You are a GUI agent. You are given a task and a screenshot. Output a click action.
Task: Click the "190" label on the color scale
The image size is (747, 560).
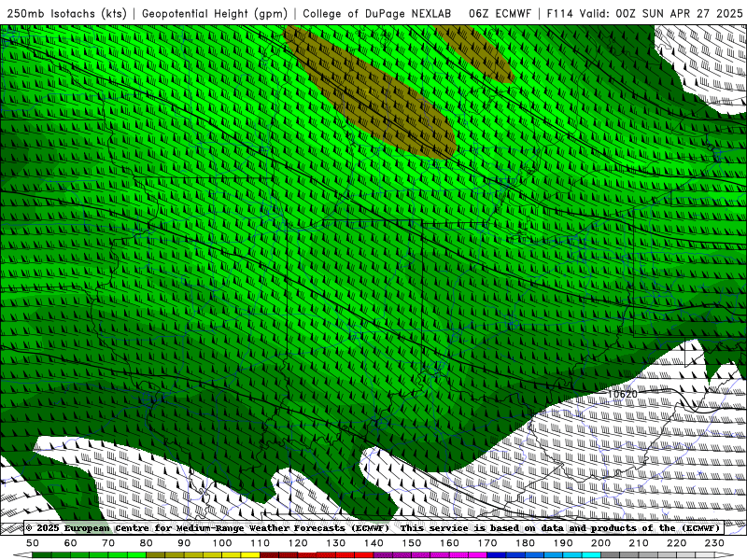563,543
